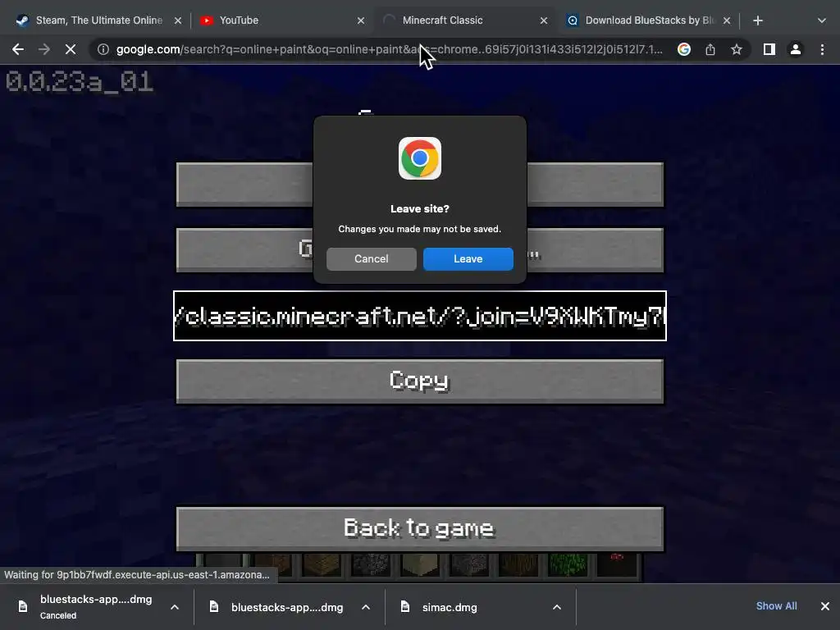Viewport: 840px width, 630px height.
Task: Share this page using the share icon
Action: (x=710, y=49)
